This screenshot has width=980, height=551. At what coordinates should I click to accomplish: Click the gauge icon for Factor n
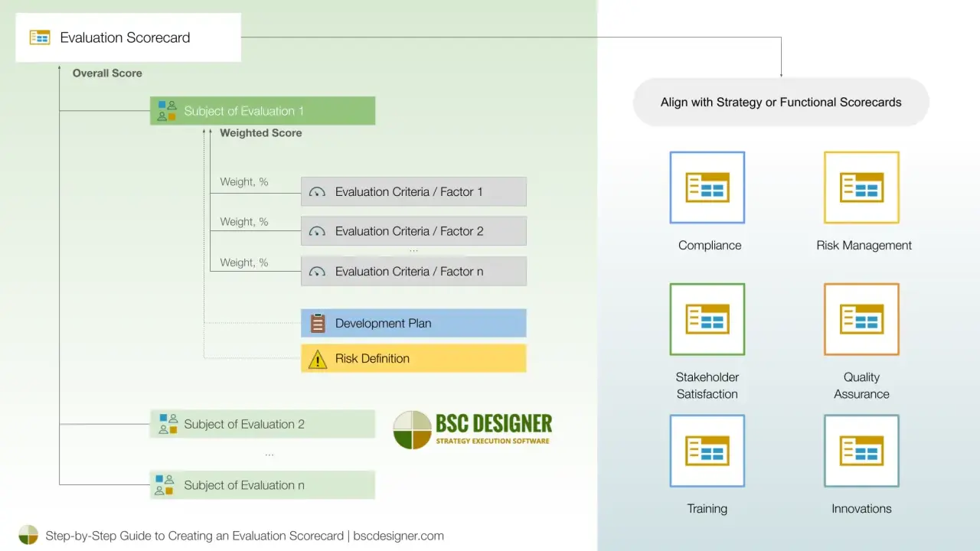[x=318, y=272]
